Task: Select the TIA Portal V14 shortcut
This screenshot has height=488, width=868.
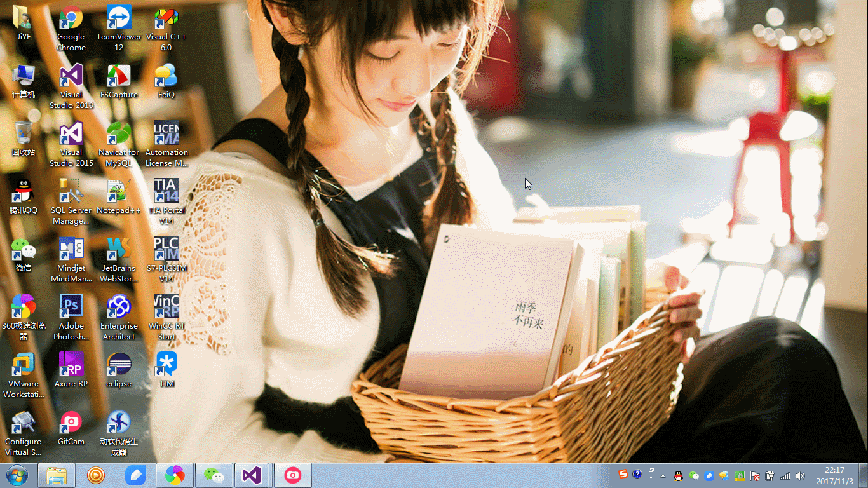Action: [166, 202]
